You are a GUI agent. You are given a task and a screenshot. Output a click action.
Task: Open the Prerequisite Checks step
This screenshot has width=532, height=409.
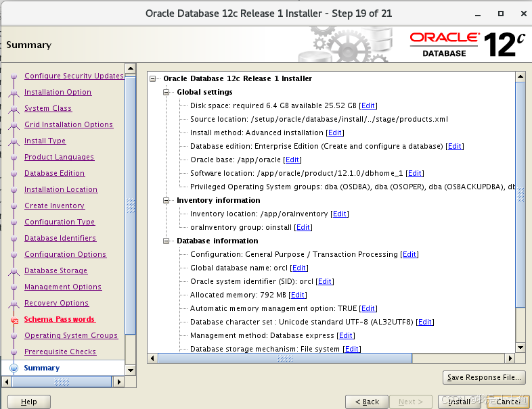[60, 352]
